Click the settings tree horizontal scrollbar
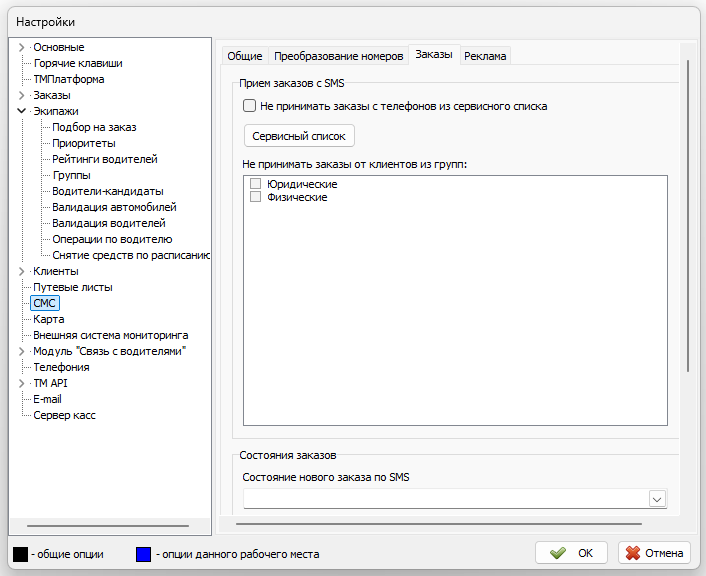 click(x=108, y=526)
